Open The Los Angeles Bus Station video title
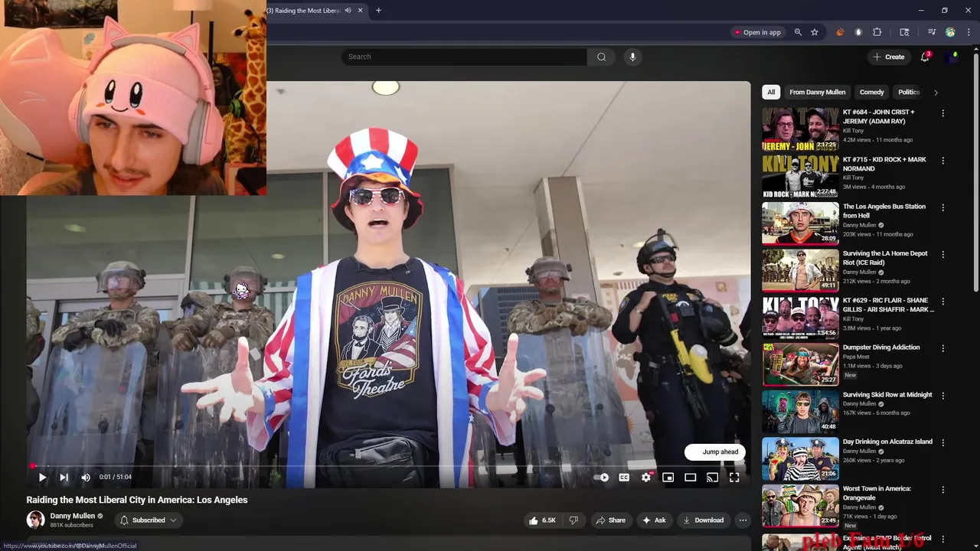980x551 pixels. 884,210
